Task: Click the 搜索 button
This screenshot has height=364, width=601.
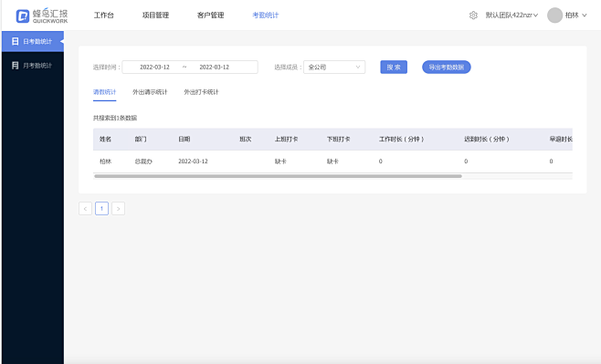Action: 394,67
